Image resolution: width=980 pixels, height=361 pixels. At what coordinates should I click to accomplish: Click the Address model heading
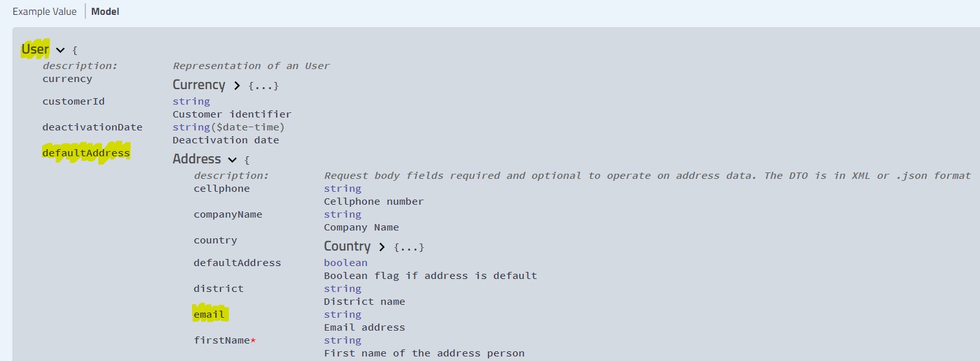tap(197, 159)
